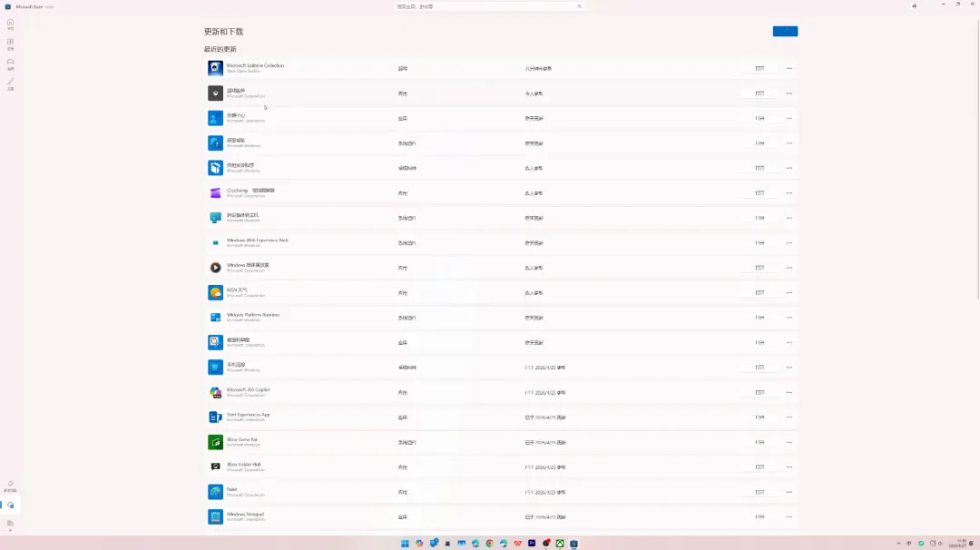The width and height of the screenshot is (980, 550).
Task: Open the WPS icon on the taskbar
Action: pyautogui.click(x=517, y=543)
